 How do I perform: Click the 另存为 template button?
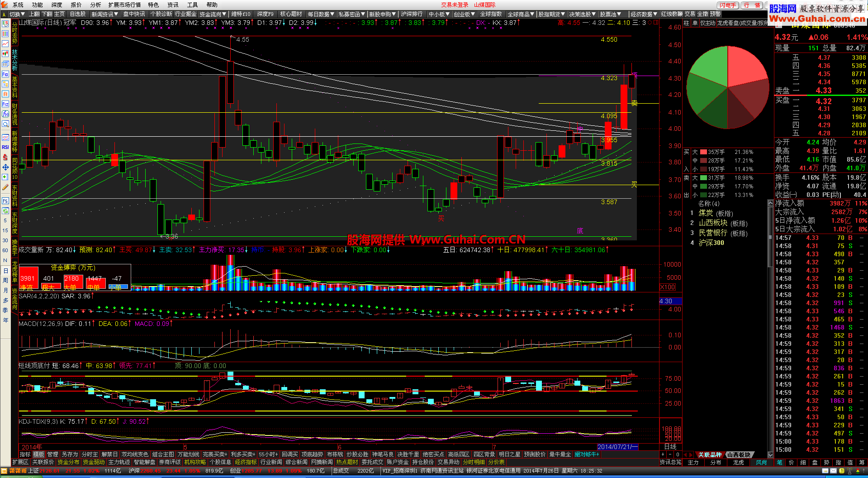[x=70, y=454]
